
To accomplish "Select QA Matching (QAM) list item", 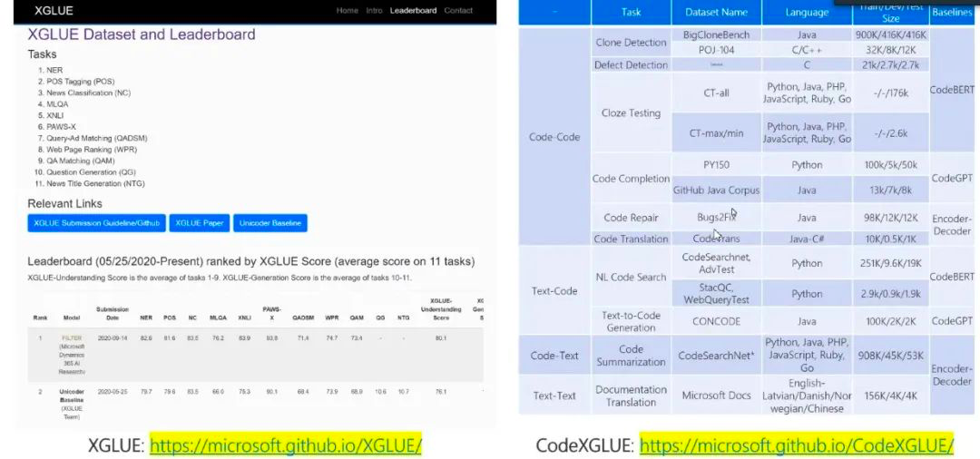I will [x=81, y=161].
